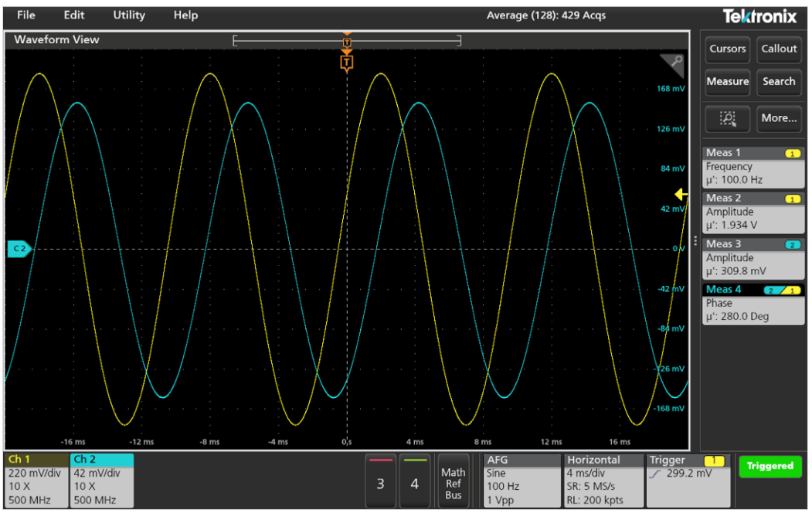Open the File menu
The image size is (812, 513).
tap(25, 15)
